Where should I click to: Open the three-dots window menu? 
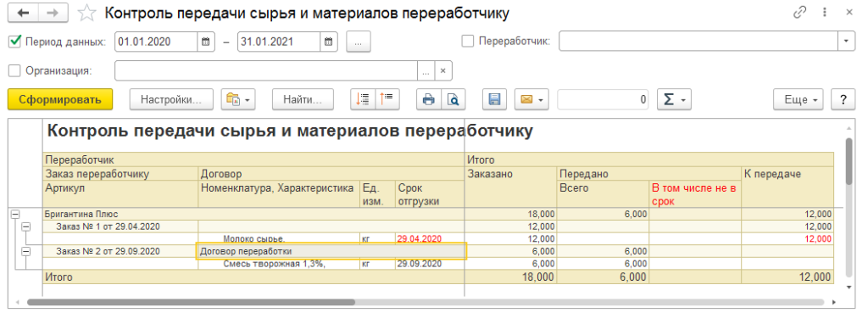(825, 12)
